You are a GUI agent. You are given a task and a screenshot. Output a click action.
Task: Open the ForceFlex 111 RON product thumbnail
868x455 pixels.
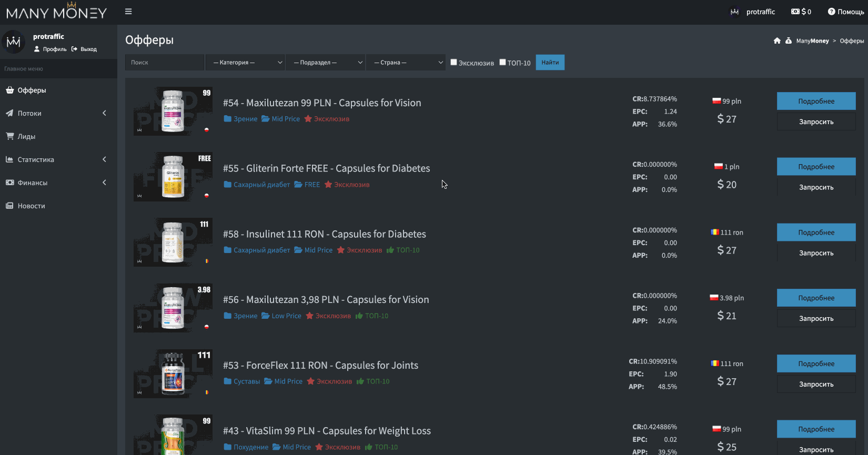point(173,373)
